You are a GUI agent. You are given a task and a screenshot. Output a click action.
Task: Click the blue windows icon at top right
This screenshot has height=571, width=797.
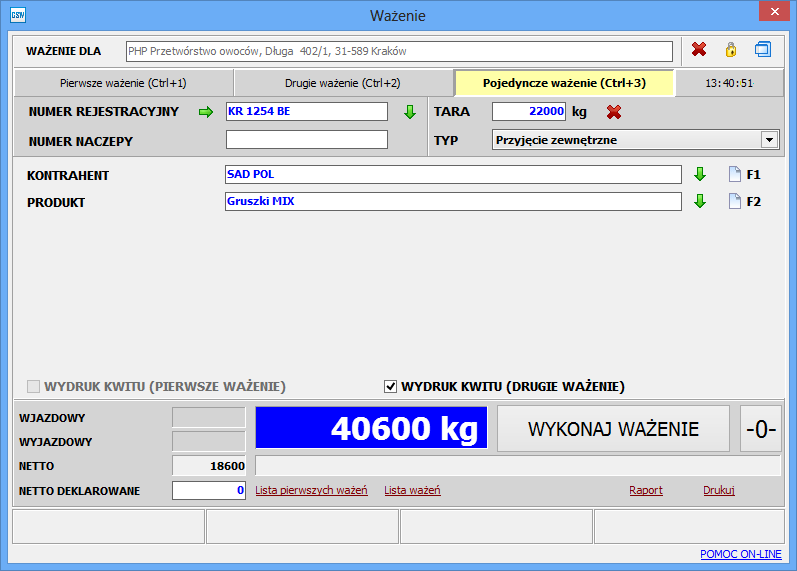(763, 50)
